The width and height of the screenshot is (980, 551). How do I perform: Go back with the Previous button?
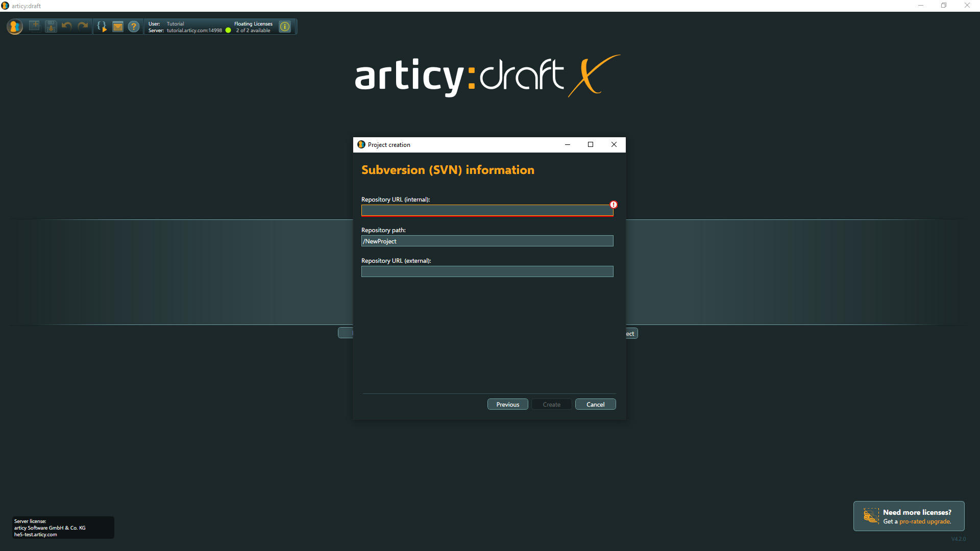507,404
